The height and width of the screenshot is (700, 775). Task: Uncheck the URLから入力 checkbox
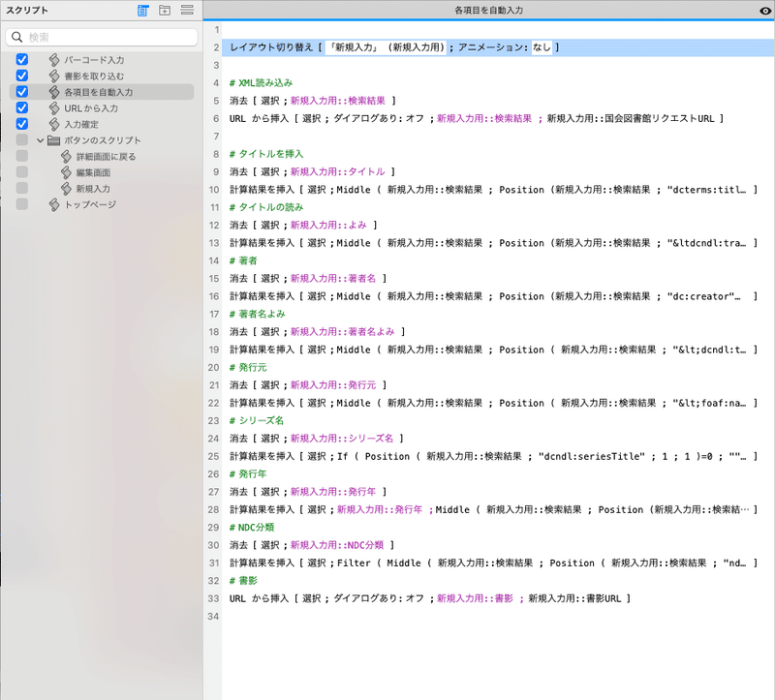(x=21, y=107)
